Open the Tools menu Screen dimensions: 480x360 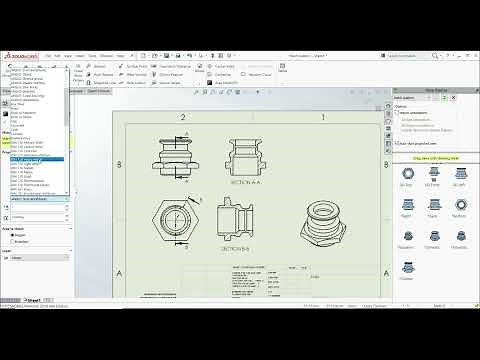[92, 56]
